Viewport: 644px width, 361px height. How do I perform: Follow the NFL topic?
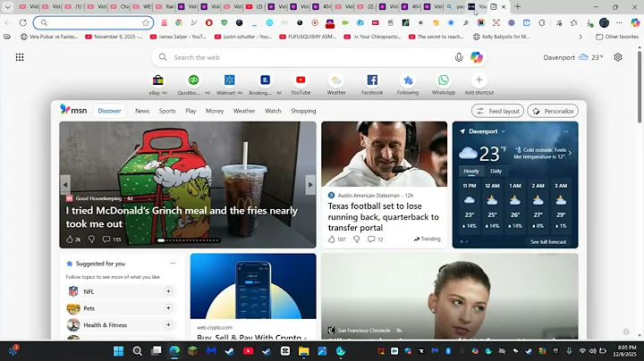click(x=168, y=291)
